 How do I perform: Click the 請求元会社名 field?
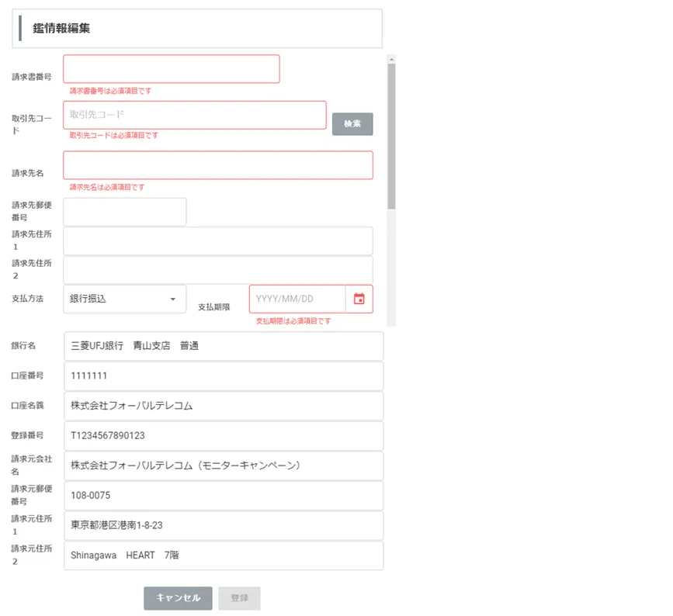pos(224,465)
